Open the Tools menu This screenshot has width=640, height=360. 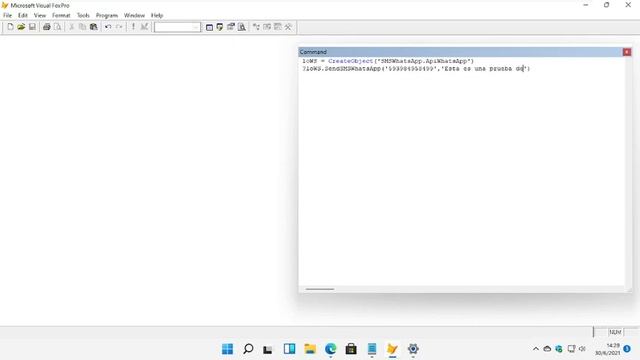[x=83, y=15]
